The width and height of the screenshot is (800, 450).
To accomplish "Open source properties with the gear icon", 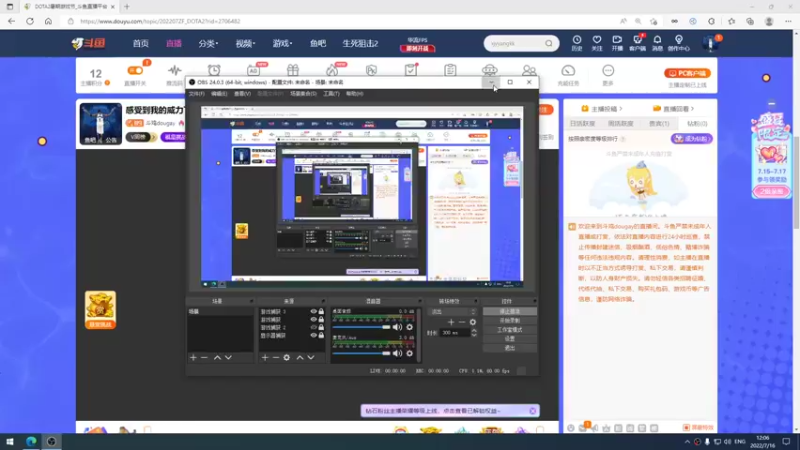I will 287,358.
